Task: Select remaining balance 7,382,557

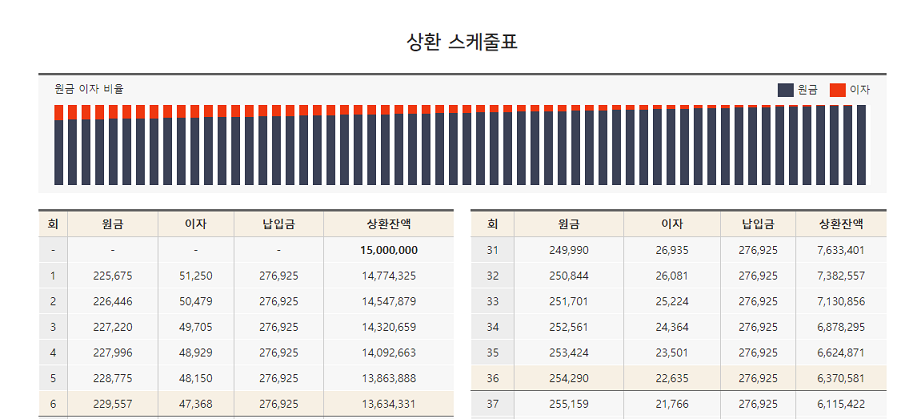Action: pos(841,276)
